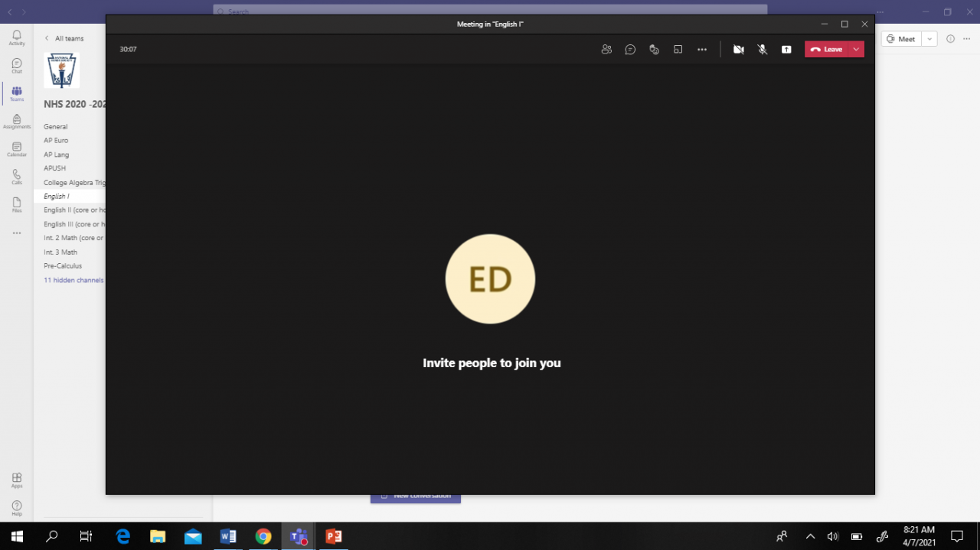Open the Meet dropdown arrow
Image resolution: width=980 pixels, height=550 pixels.
pos(929,39)
